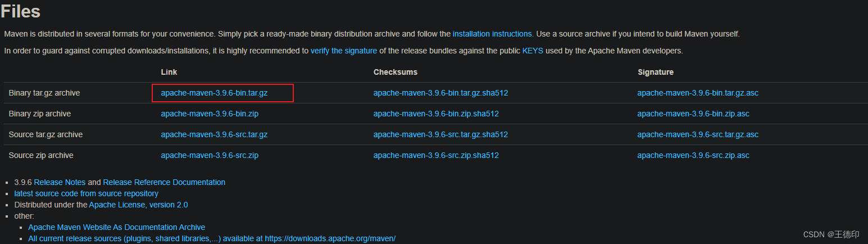This screenshot has height=244, width=868.
Task: Open apache-maven-3.9.6-bin.zip.sha512 checksum
Action: point(436,114)
